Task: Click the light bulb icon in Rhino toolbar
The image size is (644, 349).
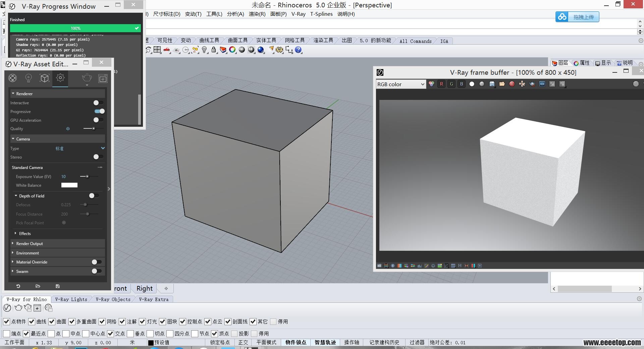Action: point(204,50)
